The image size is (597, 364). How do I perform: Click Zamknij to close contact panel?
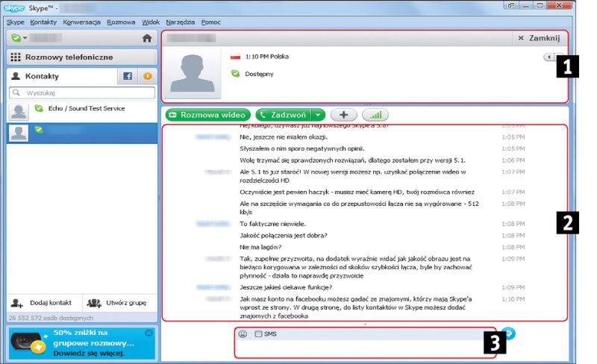[x=539, y=38]
